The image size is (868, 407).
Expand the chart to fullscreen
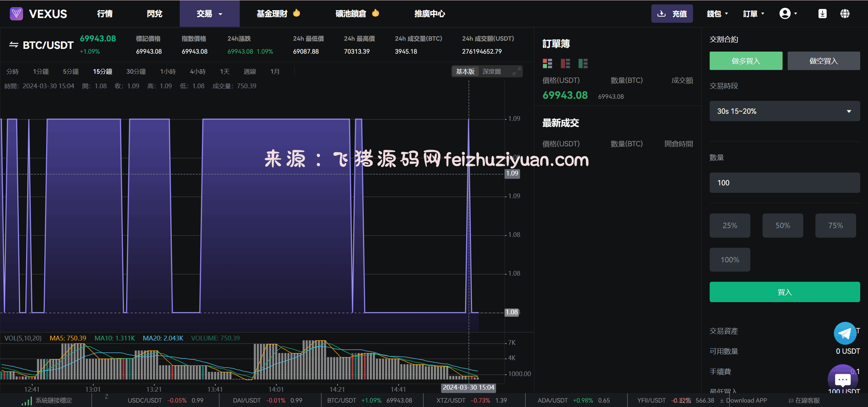tap(516, 71)
